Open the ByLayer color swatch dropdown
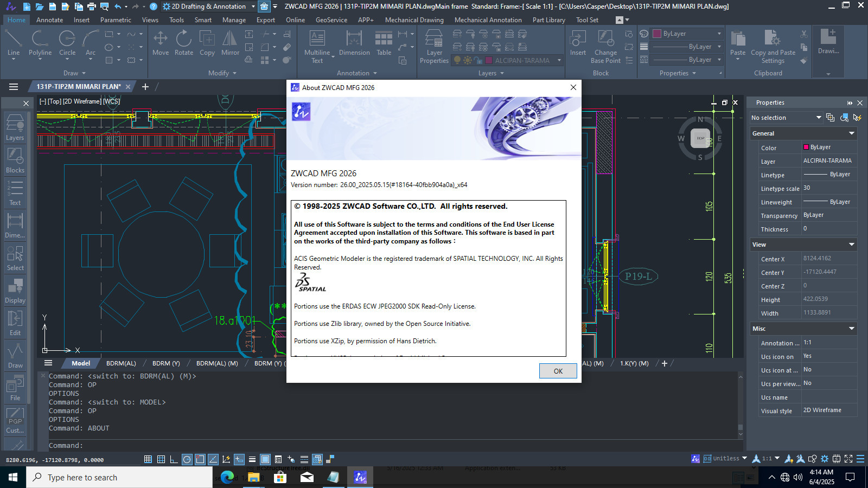Screen dimensions: 868x488 [x=687, y=34]
